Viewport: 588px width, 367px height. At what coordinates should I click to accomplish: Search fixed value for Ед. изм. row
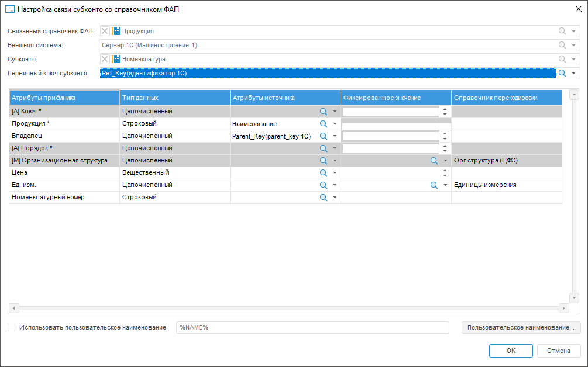click(x=434, y=185)
